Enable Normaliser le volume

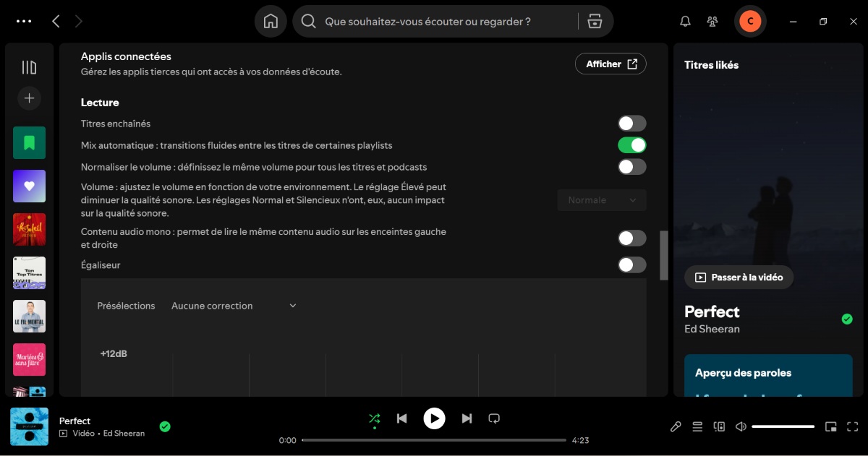click(631, 166)
